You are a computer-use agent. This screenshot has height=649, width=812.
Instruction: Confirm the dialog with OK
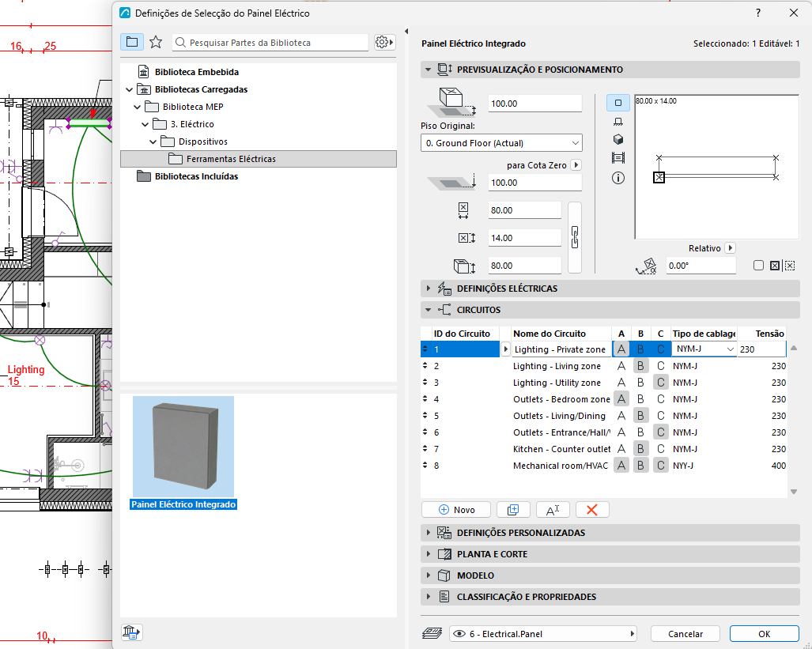point(764,633)
